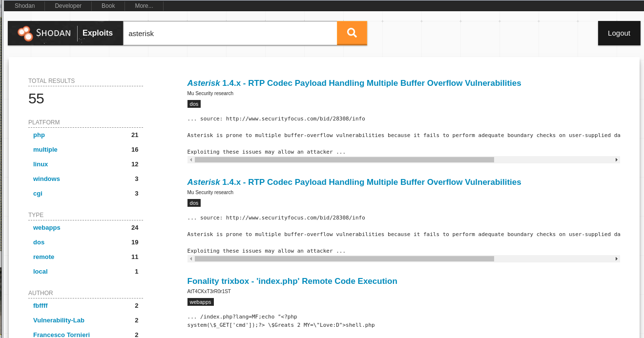Image resolution: width=644 pixels, height=338 pixels.
Task: Click the multiple count 16
Action: point(135,150)
